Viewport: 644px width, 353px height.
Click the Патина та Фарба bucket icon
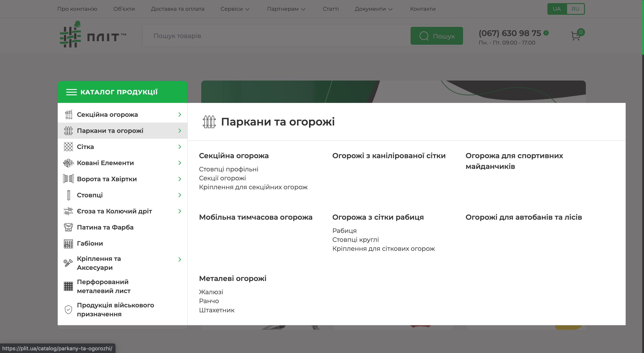pos(68,227)
